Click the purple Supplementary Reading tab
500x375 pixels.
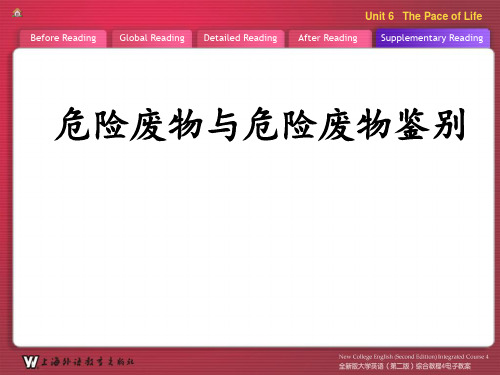(x=432, y=38)
